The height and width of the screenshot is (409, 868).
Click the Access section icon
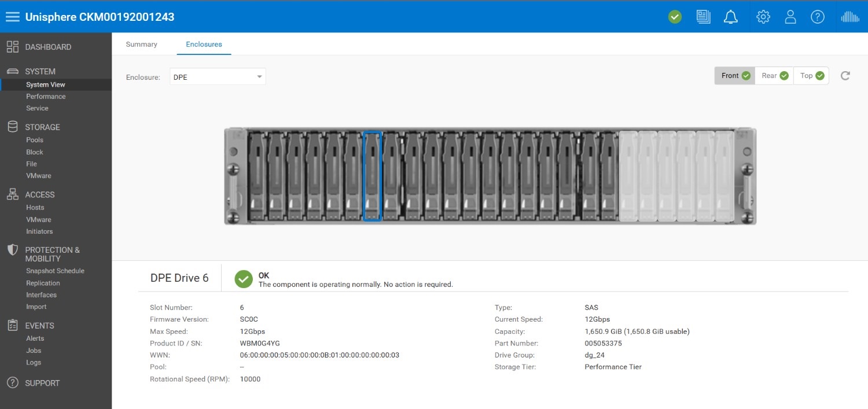click(13, 194)
